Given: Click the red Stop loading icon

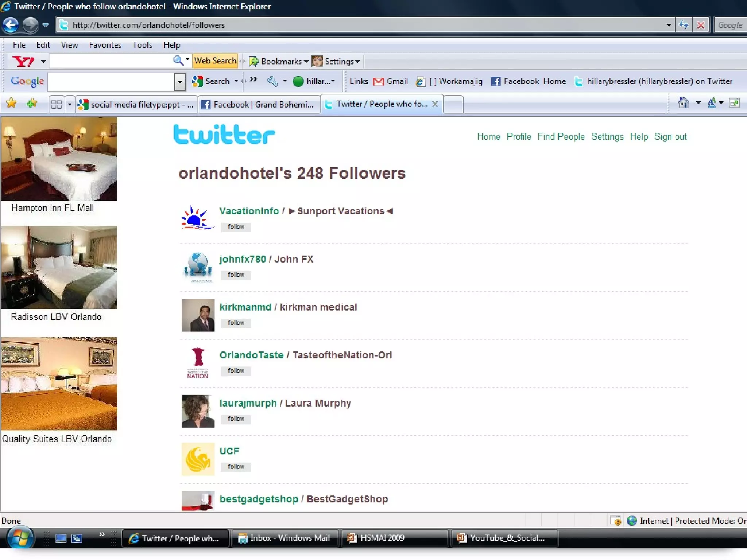Looking at the screenshot, I should 701,25.
